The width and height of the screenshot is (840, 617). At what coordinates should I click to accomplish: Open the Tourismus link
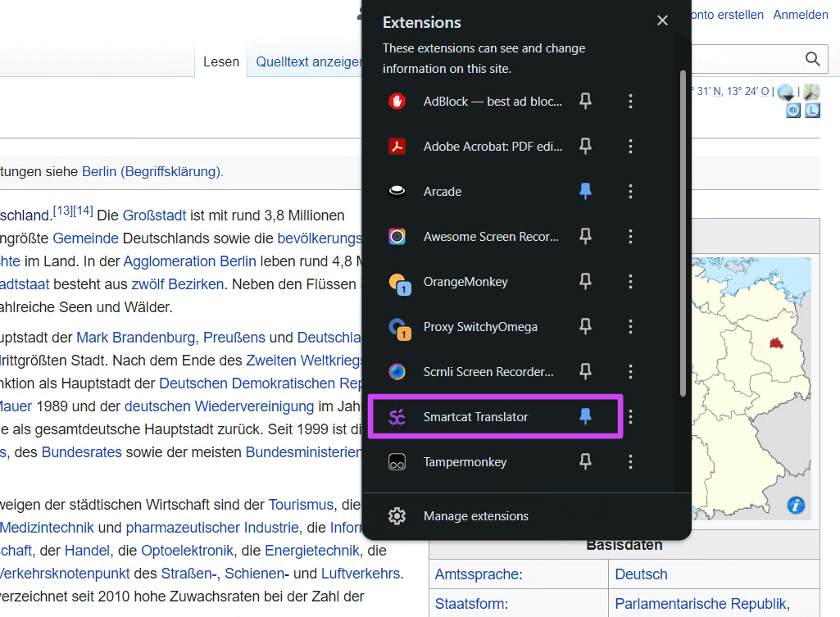301,505
